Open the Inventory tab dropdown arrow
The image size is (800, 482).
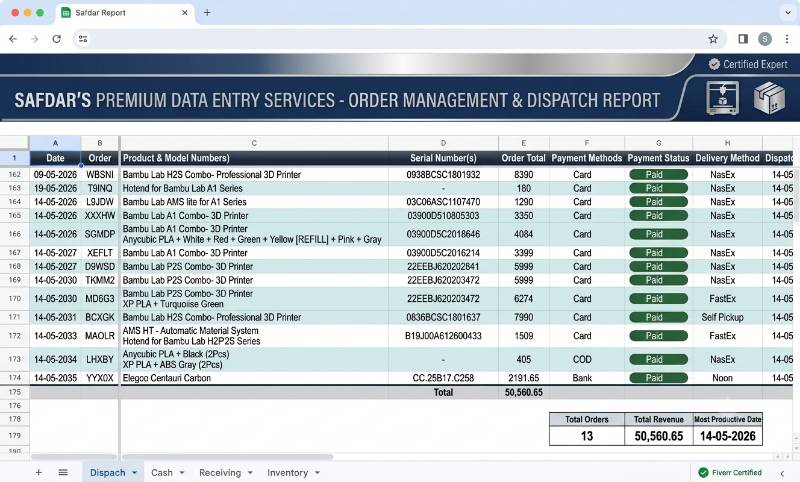click(317, 473)
